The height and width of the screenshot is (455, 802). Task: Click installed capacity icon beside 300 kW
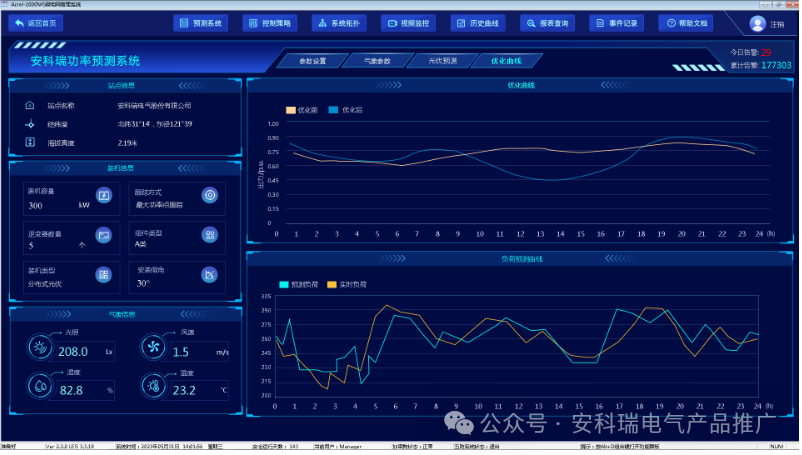pos(104,195)
